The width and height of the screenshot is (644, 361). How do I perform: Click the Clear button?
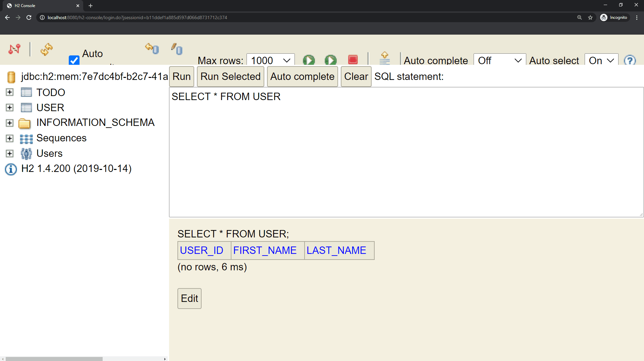coord(356,77)
